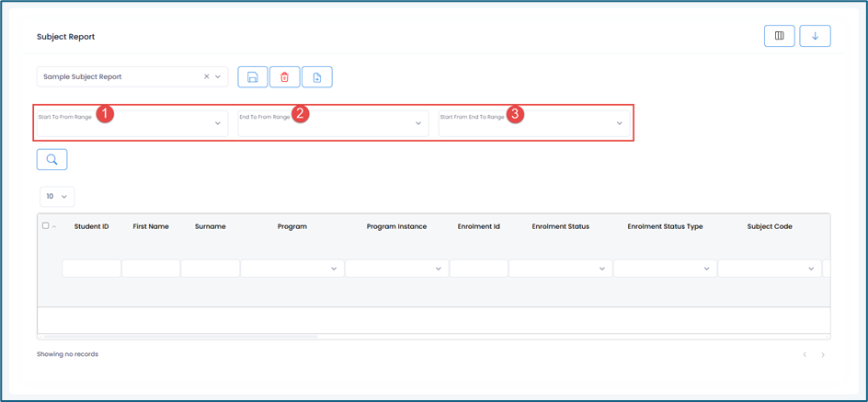The height and width of the screenshot is (402, 868).
Task: Go to next page arrow
Action: [823, 355]
